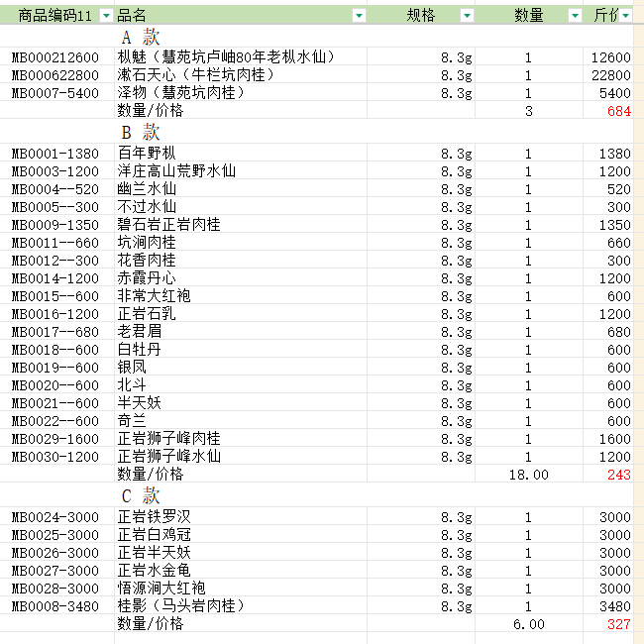Select the 品名 header cell
Viewport: 644px width, 644px height.
241,15
